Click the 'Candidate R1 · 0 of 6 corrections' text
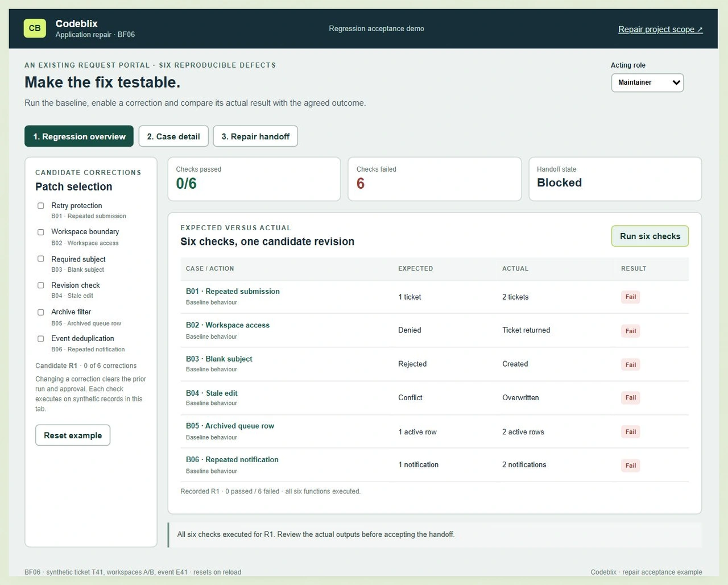The width and height of the screenshot is (728, 585). (86, 366)
